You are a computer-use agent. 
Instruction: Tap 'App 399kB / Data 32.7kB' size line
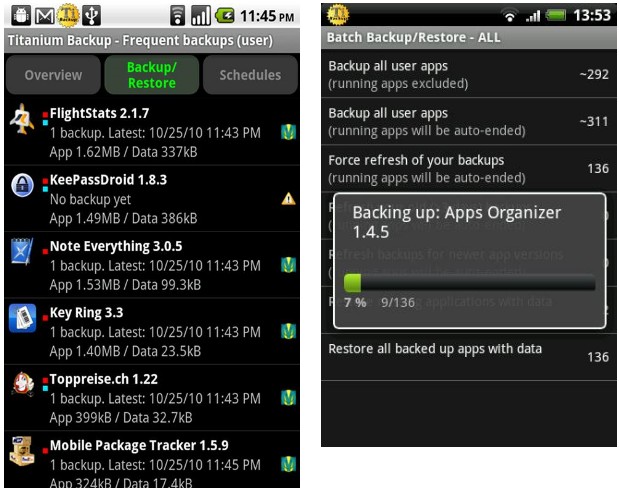[x=121, y=417]
